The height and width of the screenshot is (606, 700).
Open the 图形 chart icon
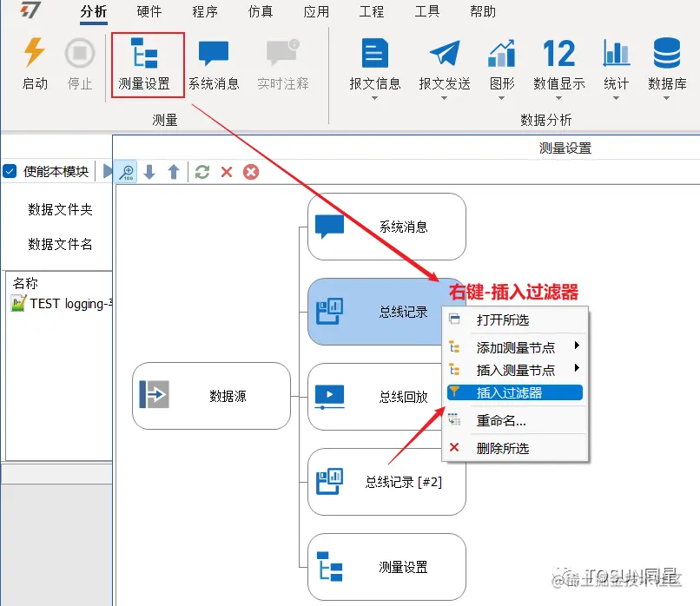click(x=502, y=53)
